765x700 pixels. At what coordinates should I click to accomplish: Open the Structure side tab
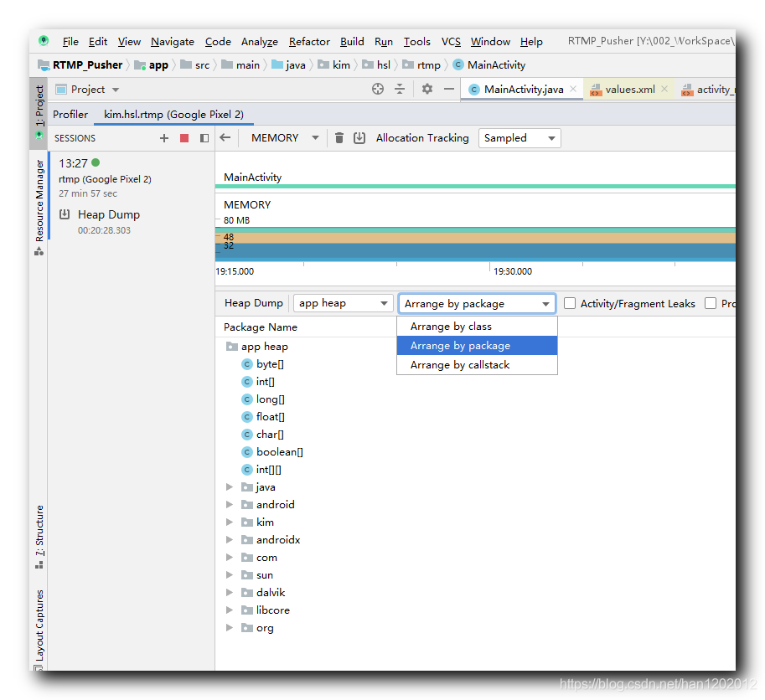tap(39, 536)
